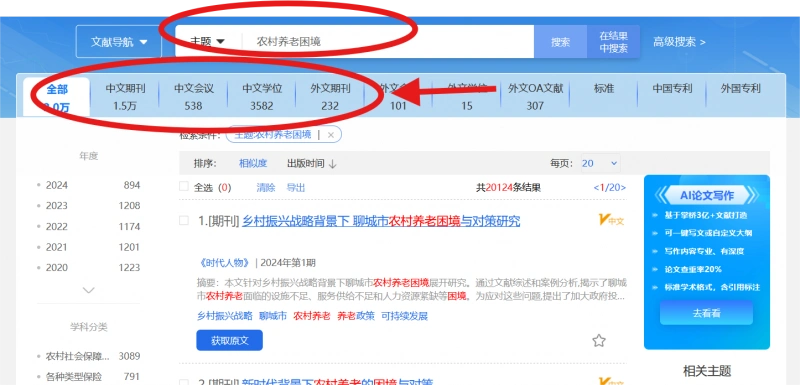Click 去看看 in the AI论文写作 banner
This screenshot has height=385, width=800.
coord(706,313)
